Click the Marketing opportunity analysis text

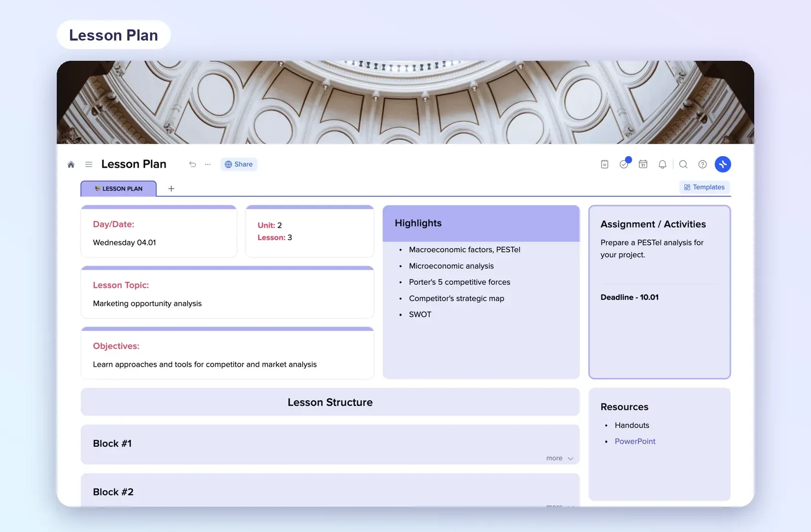click(x=148, y=303)
